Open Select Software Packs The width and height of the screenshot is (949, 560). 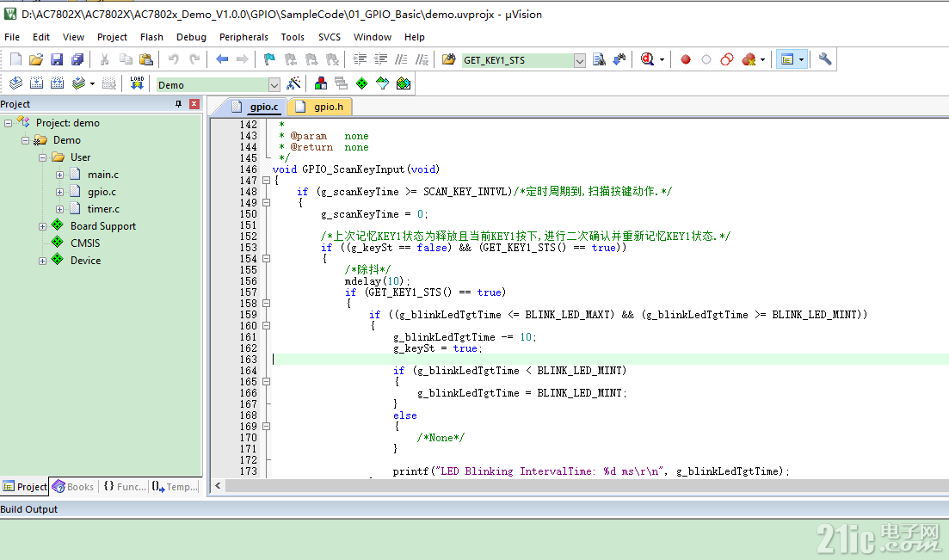click(383, 83)
